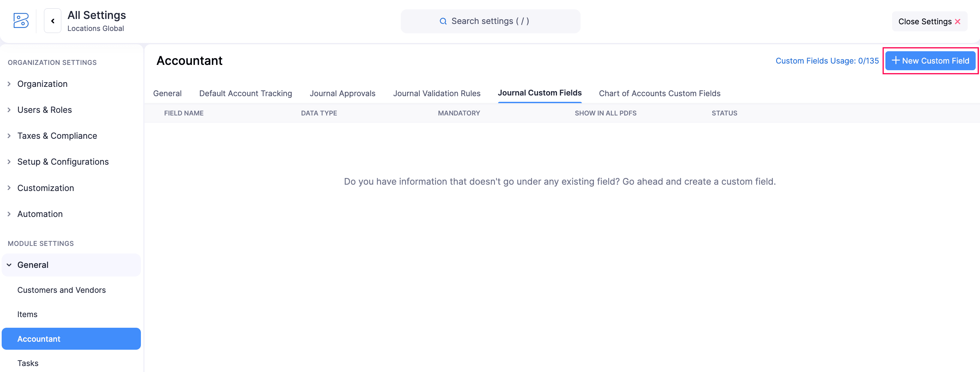Expand the Customization section
Screen dimensions: 980x372
click(x=45, y=188)
